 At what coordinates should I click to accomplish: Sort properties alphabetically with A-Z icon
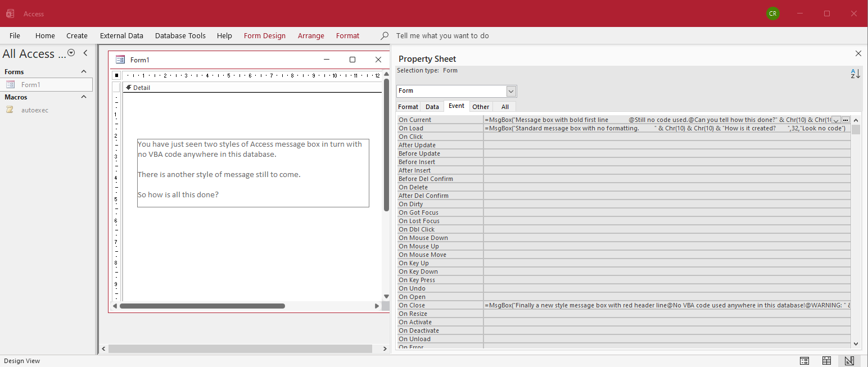[x=855, y=74]
